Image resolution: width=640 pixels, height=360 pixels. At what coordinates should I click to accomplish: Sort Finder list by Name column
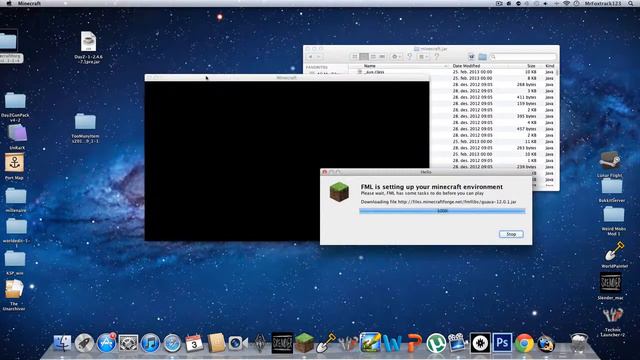(x=369, y=66)
